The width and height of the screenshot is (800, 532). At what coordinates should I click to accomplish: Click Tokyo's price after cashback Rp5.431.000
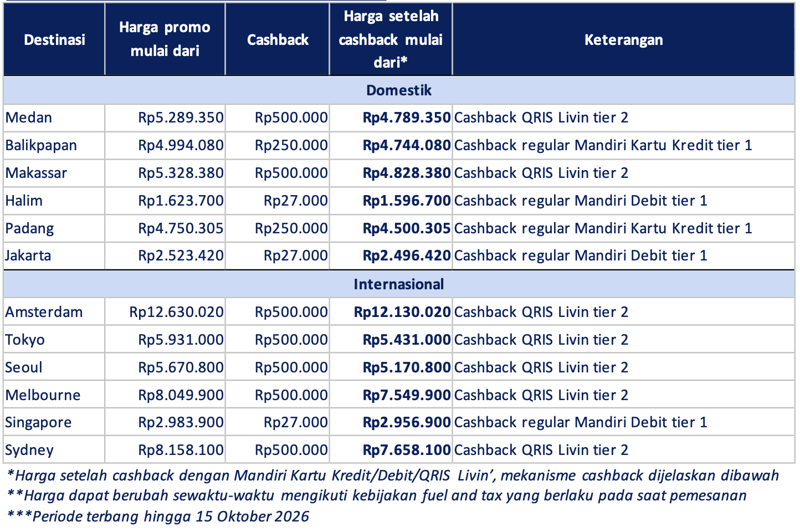[407, 340]
